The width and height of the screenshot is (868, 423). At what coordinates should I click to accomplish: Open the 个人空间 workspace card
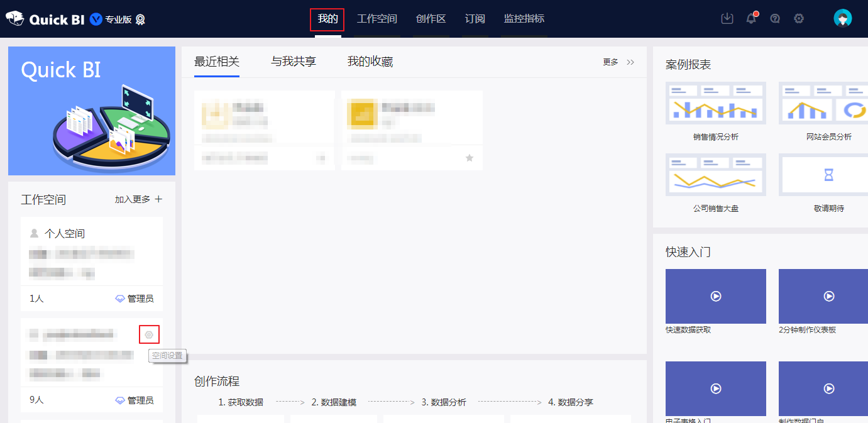click(92, 264)
